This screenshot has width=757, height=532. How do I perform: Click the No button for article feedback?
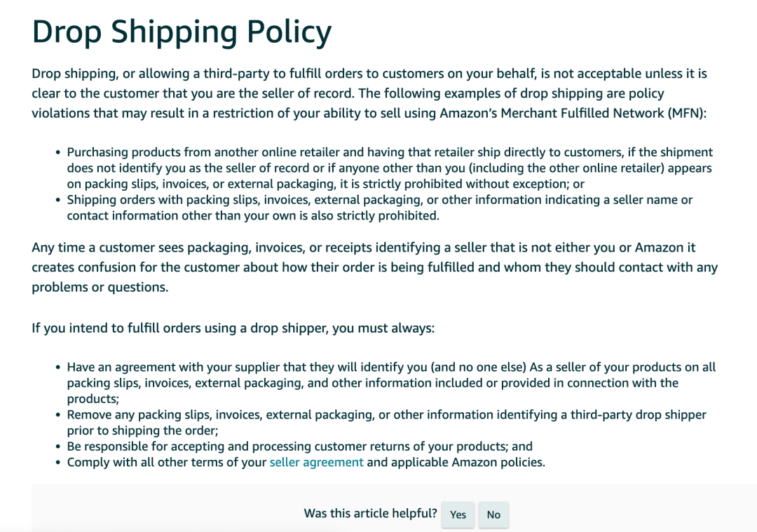click(x=493, y=514)
